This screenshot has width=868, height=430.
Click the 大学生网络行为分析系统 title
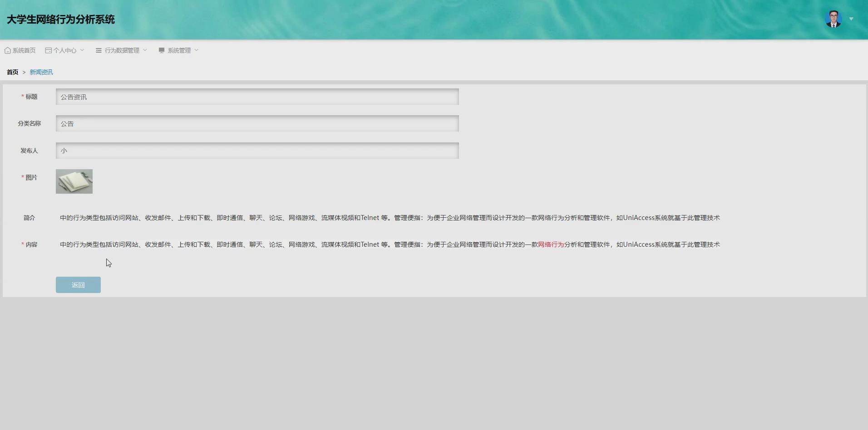[x=61, y=20]
